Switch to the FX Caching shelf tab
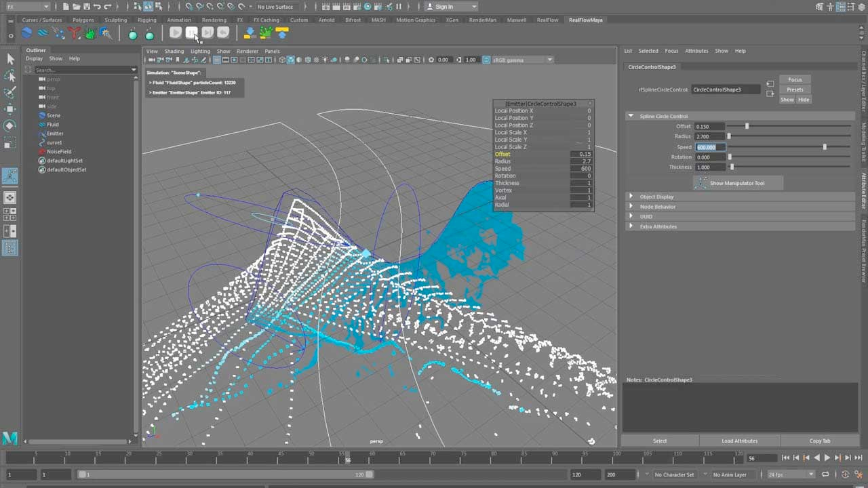The image size is (868, 488). click(x=266, y=20)
